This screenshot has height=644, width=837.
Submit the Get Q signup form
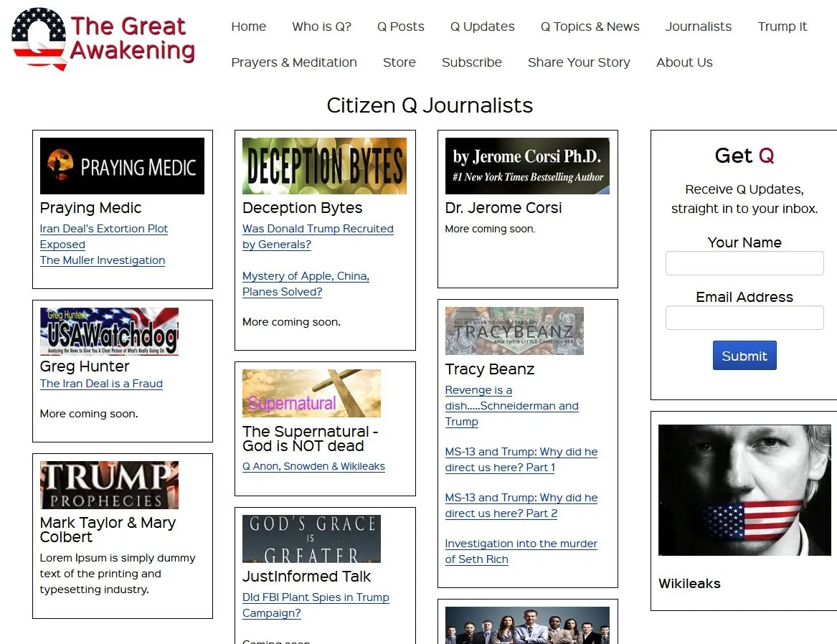tap(744, 355)
